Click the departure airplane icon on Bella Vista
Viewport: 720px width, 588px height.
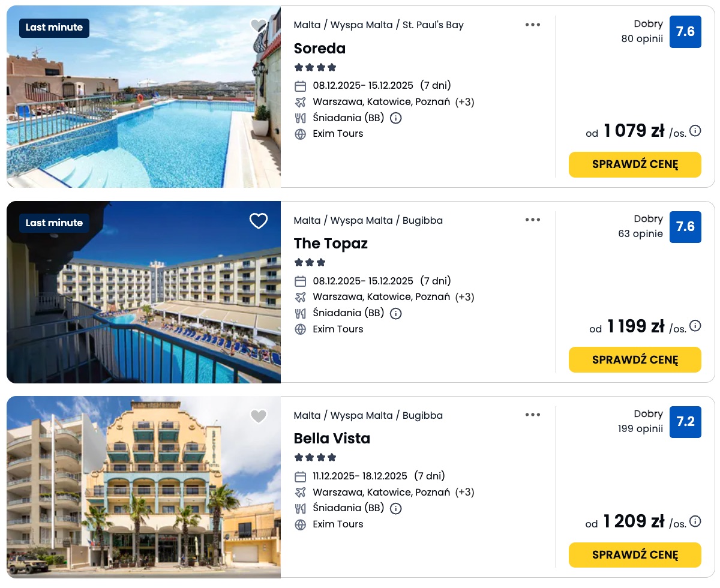tap(301, 492)
